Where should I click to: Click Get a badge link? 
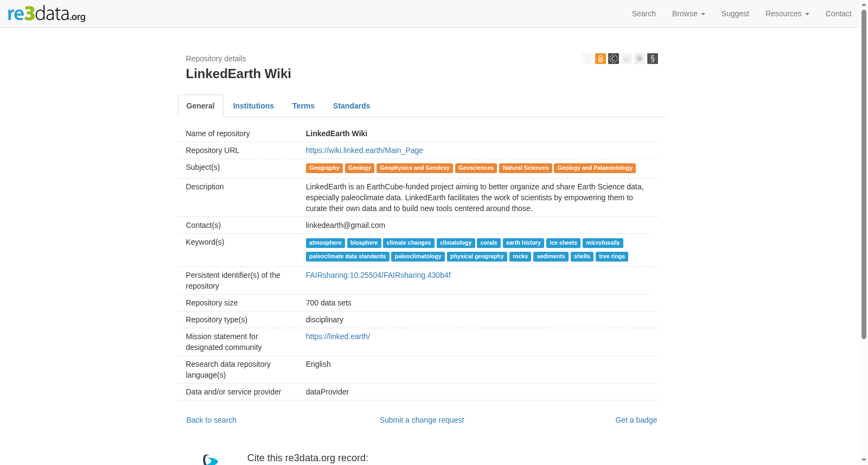tap(636, 420)
